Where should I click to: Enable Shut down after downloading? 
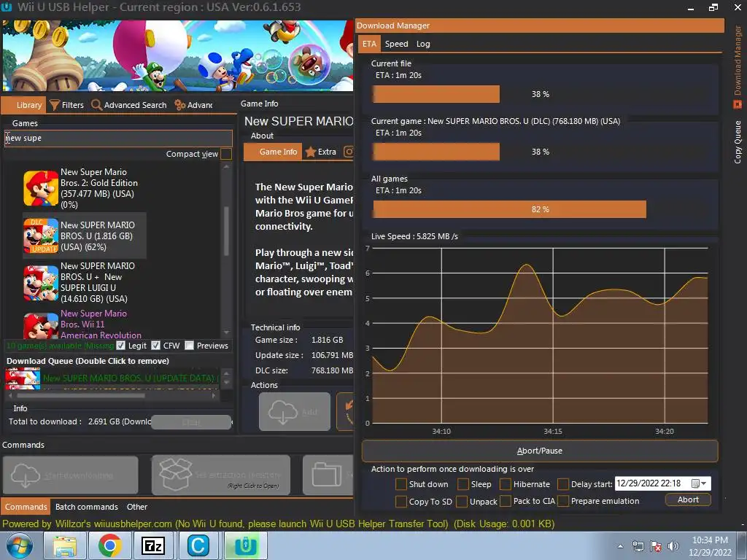pos(401,484)
